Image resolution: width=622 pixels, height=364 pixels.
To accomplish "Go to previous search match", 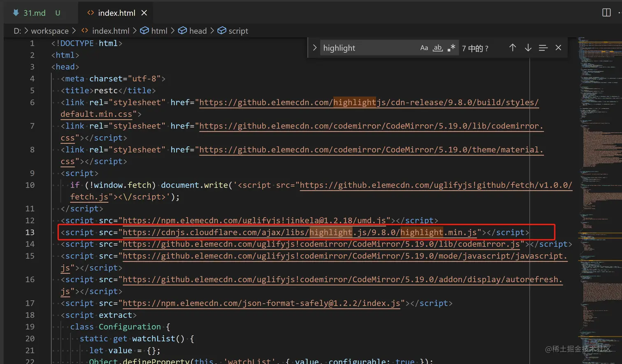I will pyautogui.click(x=513, y=48).
